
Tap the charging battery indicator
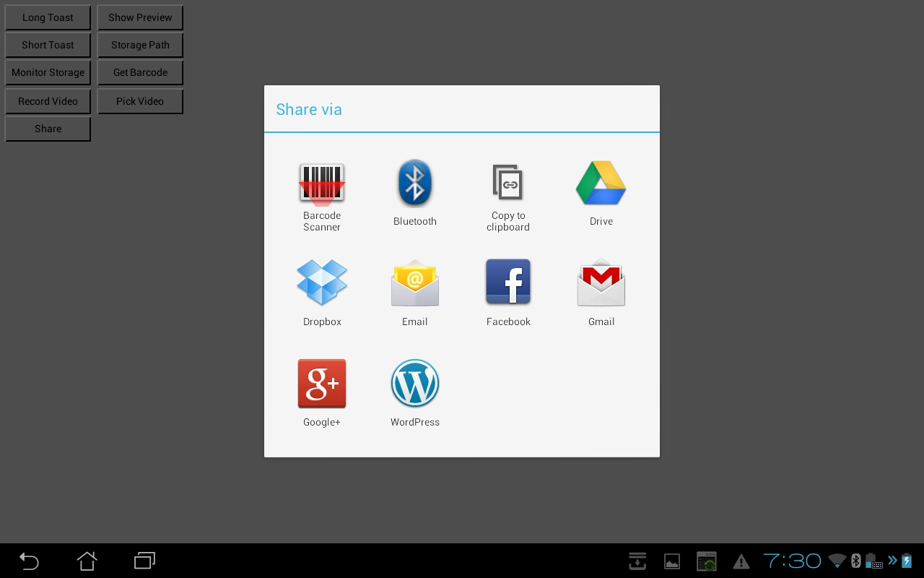click(907, 561)
